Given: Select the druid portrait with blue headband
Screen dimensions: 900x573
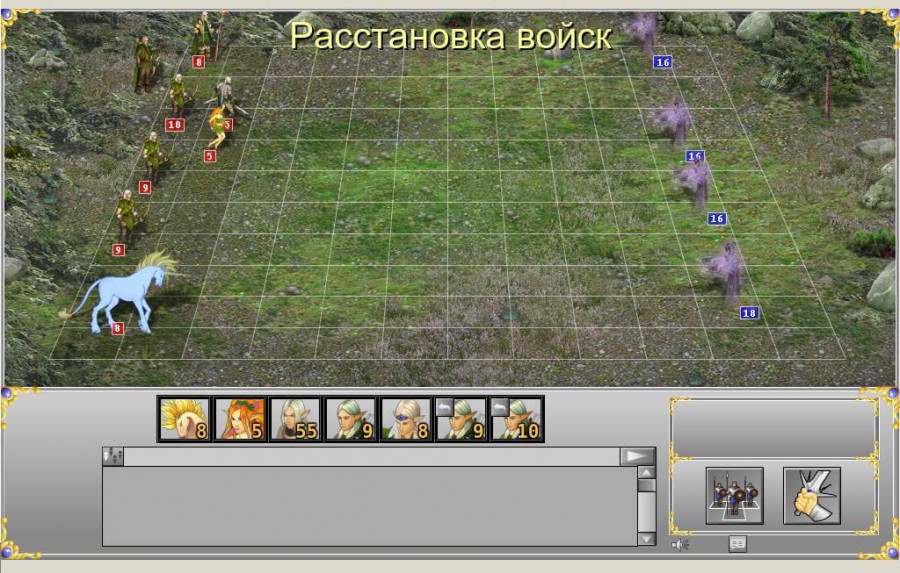Looking at the screenshot, I should pos(405,419).
